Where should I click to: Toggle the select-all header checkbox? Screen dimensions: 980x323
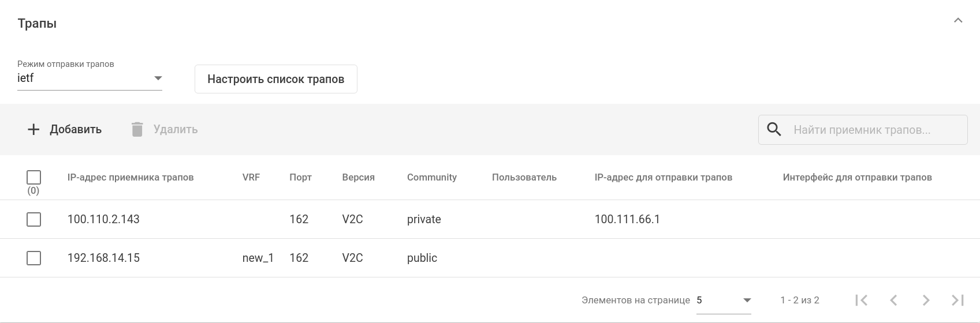34,177
